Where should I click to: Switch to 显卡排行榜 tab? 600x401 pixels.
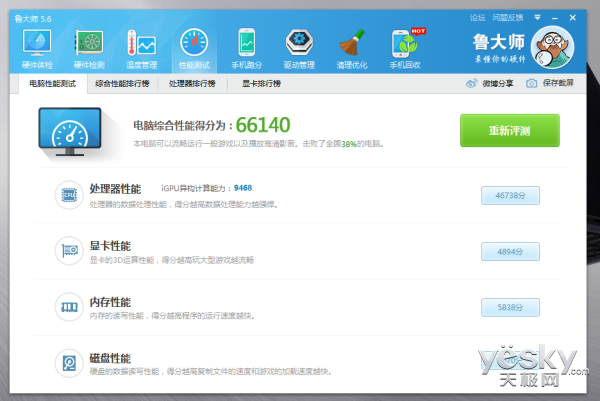click(x=261, y=85)
